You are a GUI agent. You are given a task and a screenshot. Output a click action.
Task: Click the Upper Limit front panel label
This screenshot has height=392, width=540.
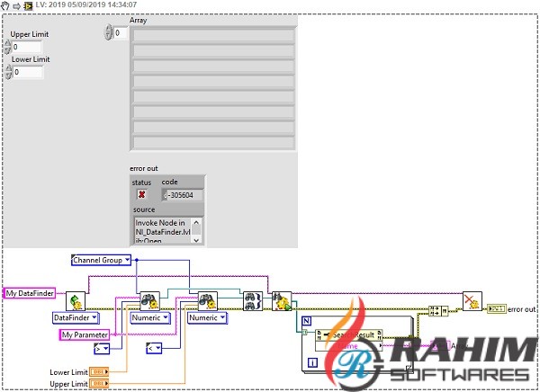click(x=30, y=34)
